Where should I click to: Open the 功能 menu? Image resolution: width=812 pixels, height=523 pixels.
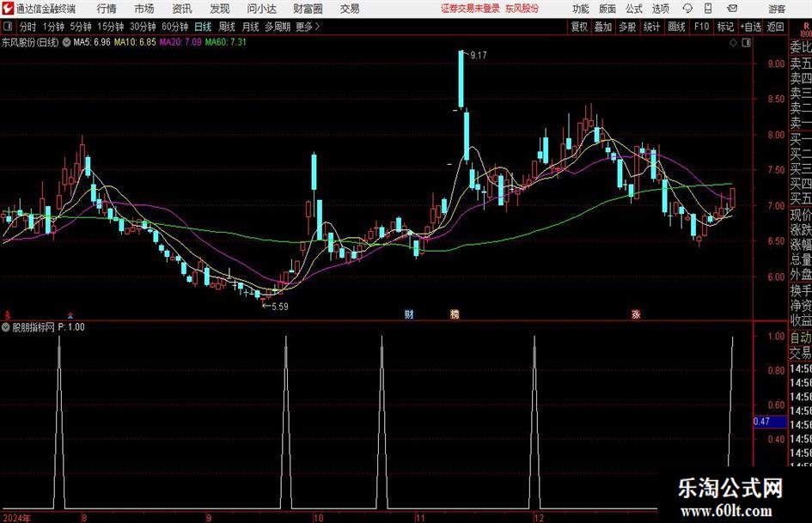pyautogui.click(x=581, y=9)
